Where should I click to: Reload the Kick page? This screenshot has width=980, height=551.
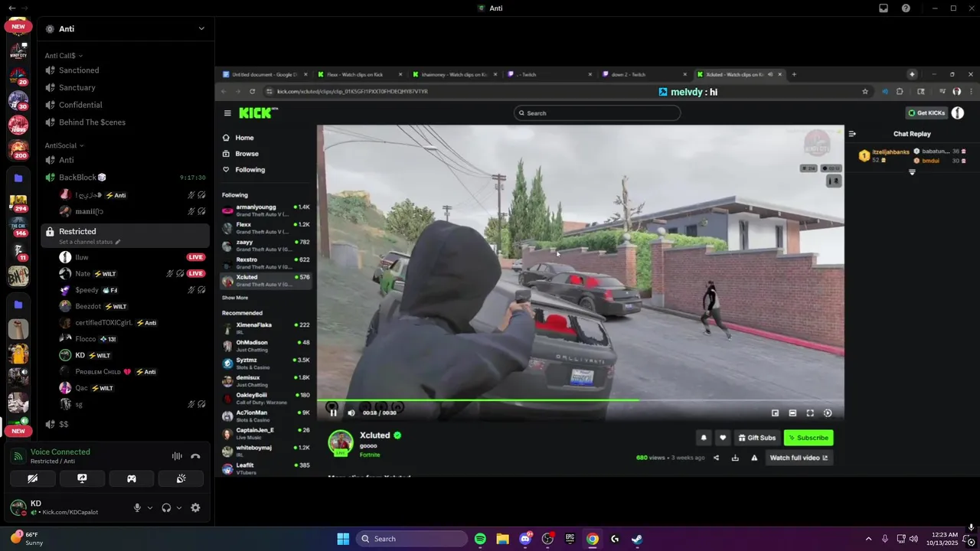(253, 91)
